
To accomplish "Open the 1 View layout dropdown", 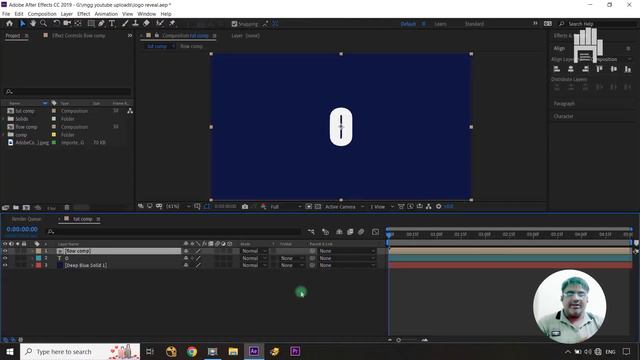I will point(382,207).
